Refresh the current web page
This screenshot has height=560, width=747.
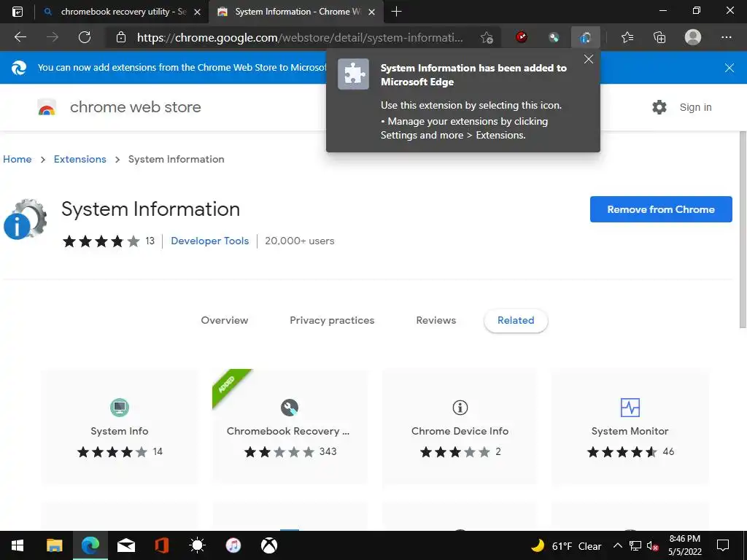tap(85, 37)
